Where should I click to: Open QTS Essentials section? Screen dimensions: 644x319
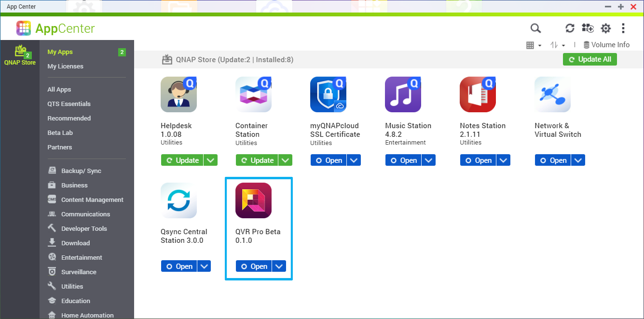(69, 104)
